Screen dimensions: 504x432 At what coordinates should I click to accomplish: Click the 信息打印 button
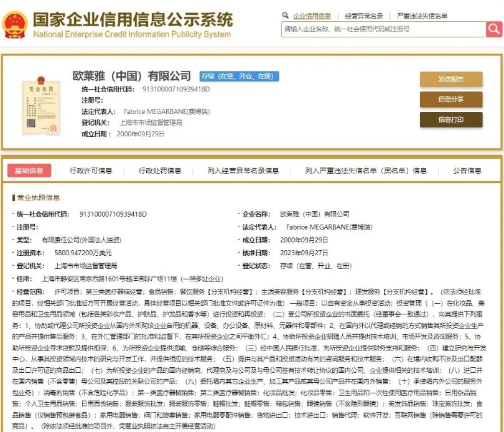pos(451,120)
